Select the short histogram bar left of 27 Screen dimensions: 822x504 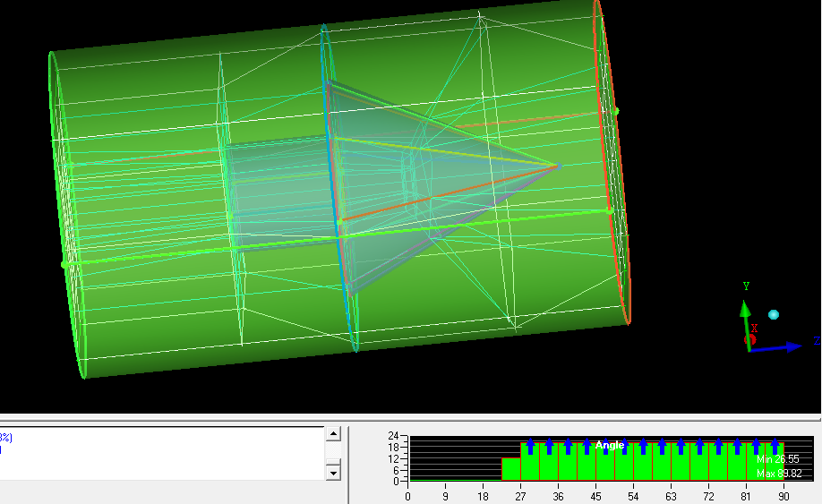tap(510, 469)
